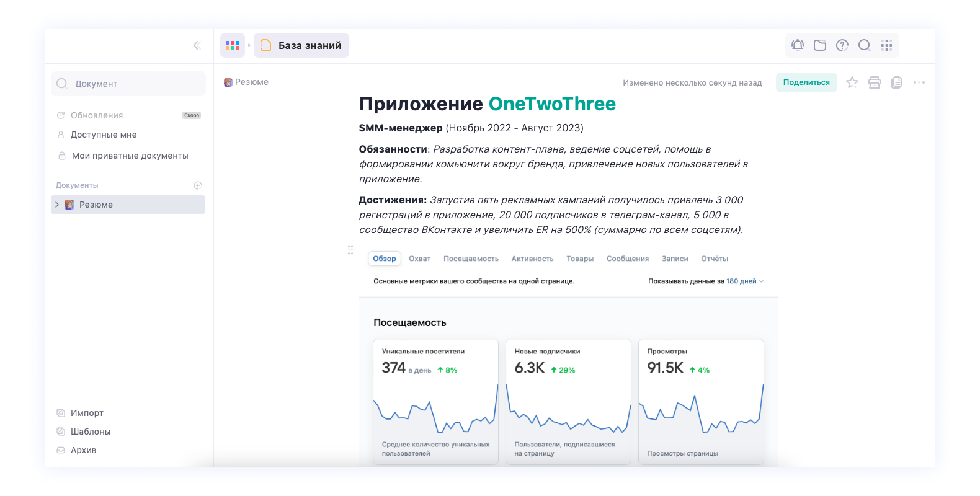Open the Шаблоны templates section
Screen dimensions: 980x496
(x=90, y=432)
